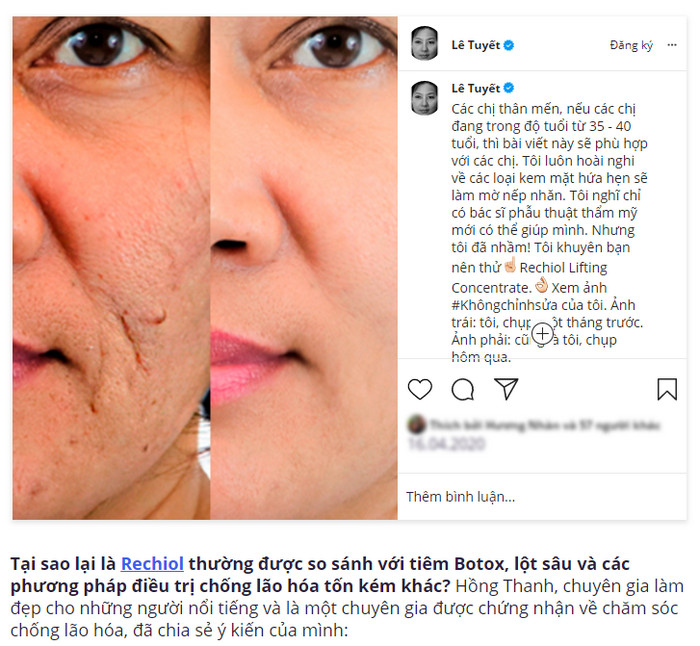Click the left before-treatment face photo
The height and width of the screenshot is (646, 700).
(x=111, y=268)
